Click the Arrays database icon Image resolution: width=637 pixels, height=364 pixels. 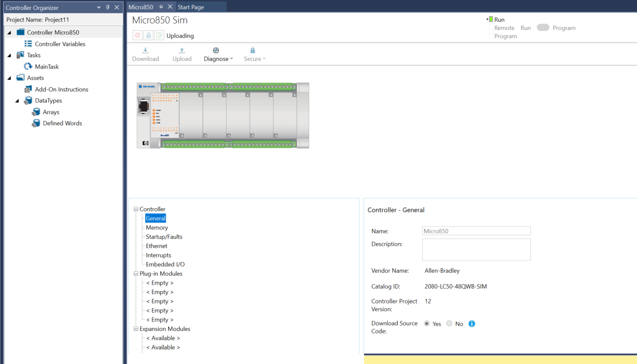point(36,112)
